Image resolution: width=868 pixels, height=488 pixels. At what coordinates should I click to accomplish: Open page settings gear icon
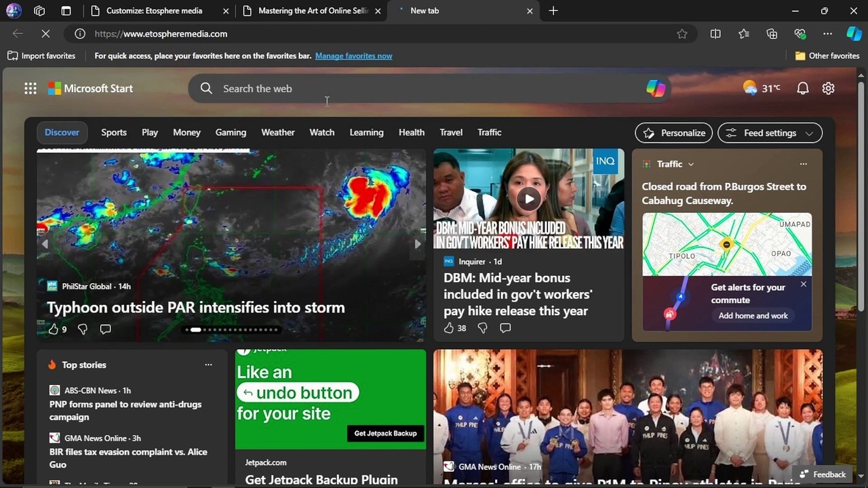click(828, 88)
